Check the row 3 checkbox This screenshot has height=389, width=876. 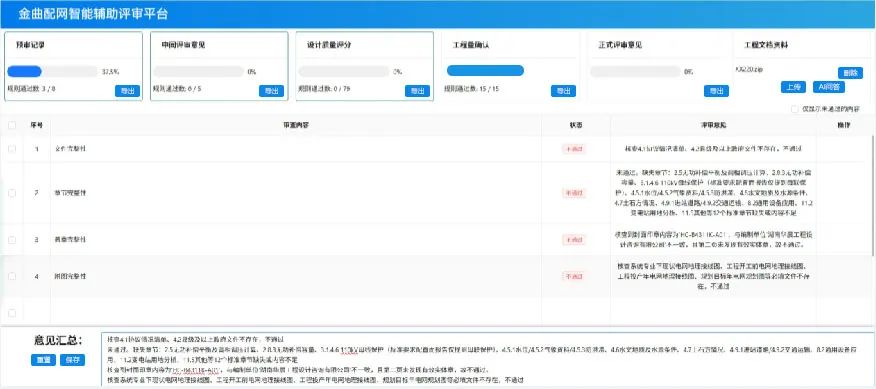coord(12,240)
